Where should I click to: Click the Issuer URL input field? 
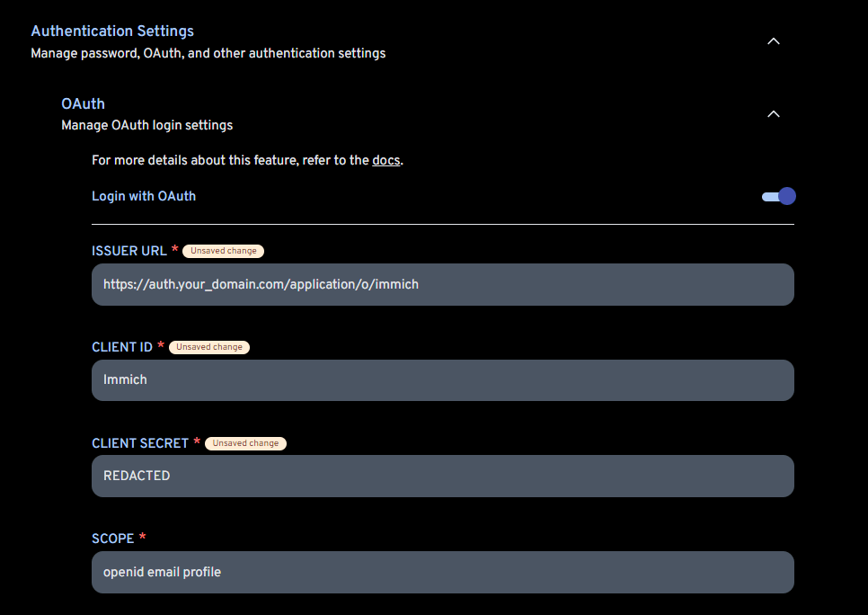(442, 284)
